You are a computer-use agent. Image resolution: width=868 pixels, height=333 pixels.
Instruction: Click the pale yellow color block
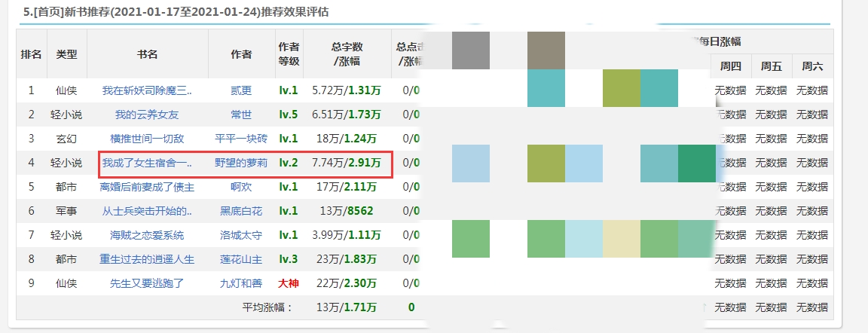pyautogui.click(x=622, y=239)
